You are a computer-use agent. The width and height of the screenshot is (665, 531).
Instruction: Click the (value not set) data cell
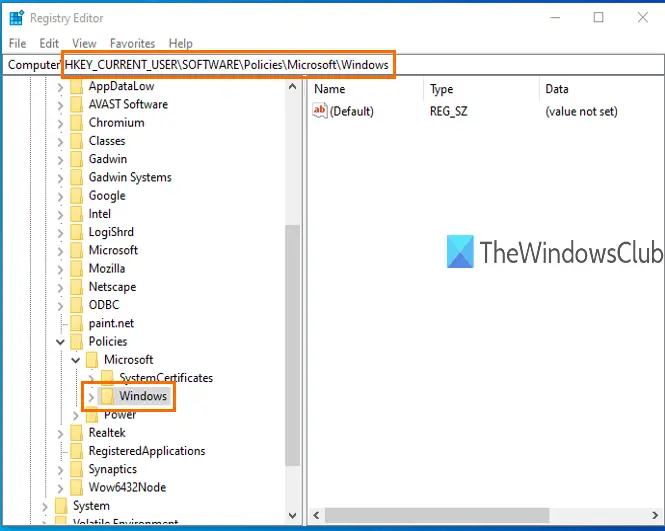[x=581, y=111]
